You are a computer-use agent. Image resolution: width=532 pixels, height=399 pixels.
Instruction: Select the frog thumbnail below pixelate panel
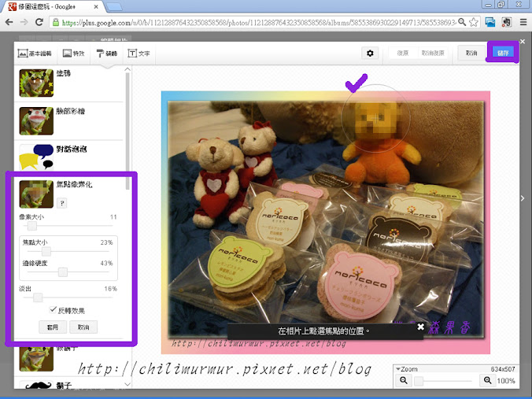[36, 359]
